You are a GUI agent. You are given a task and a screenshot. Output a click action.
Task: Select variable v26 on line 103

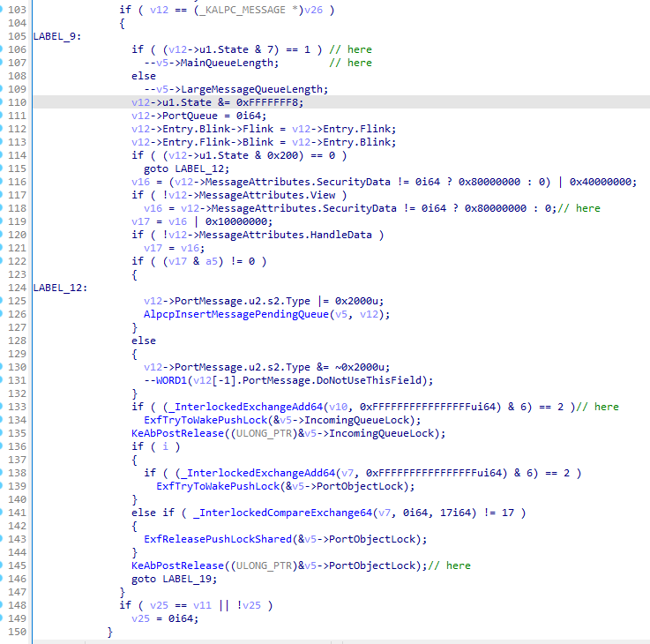313,10
